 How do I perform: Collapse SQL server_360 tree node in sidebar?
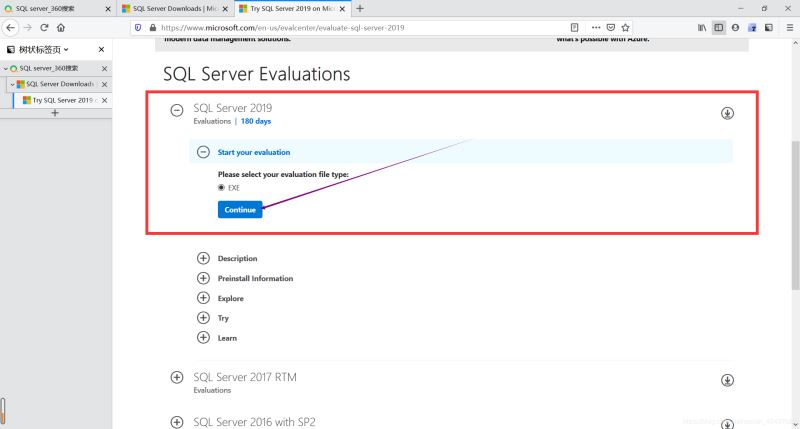6,68
